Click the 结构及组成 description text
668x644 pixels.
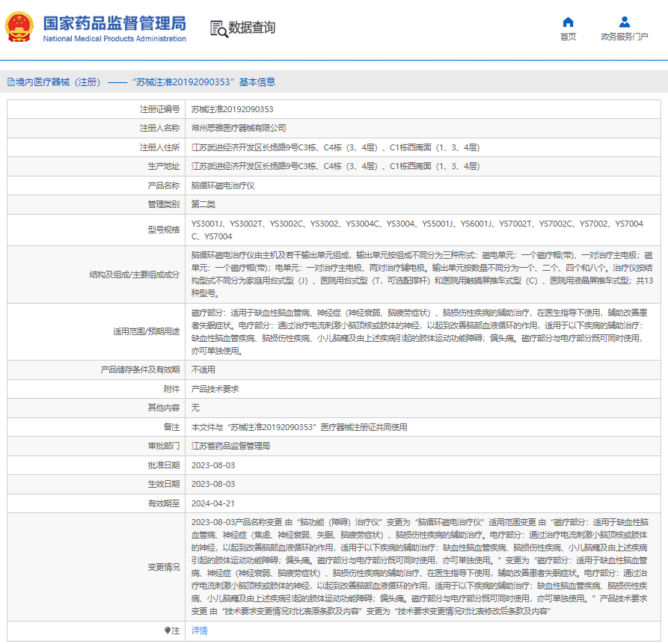pyautogui.click(x=422, y=275)
